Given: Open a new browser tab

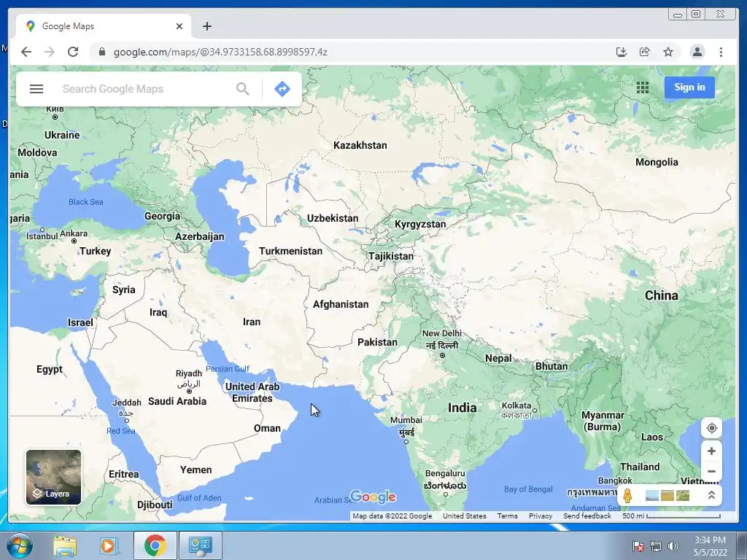Looking at the screenshot, I should [x=206, y=26].
